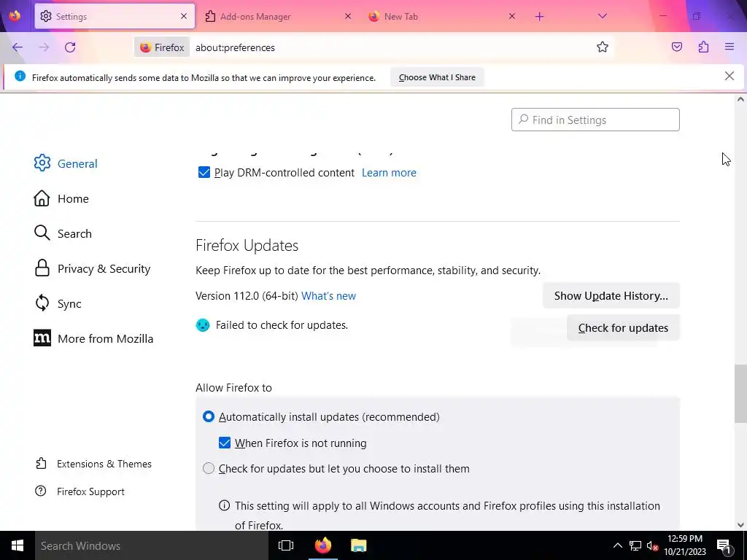The image size is (747, 560).
Task: Close the Add-ons Manager tab
Action: (348, 16)
